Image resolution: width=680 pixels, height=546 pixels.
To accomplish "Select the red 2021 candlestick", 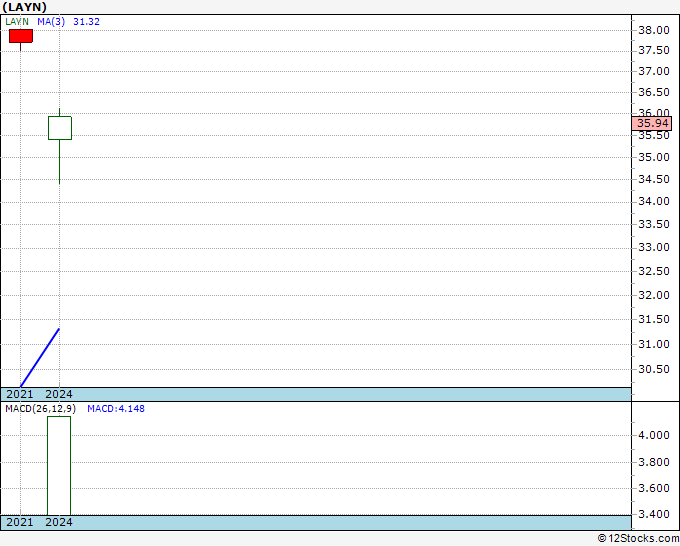I will click(21, 36).
